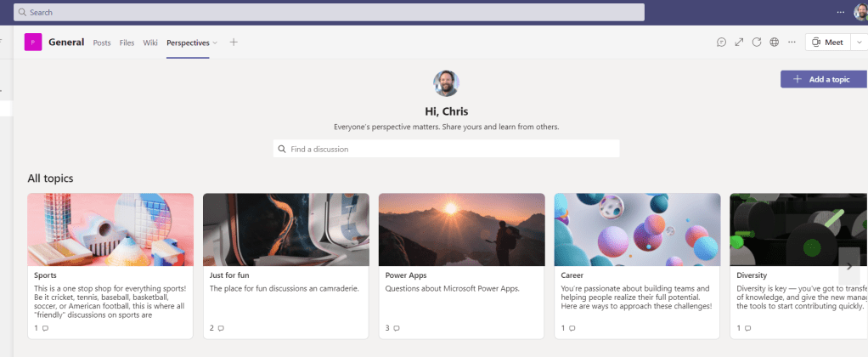
Task: Open settings and more in title bar
Action: [x=841, y=12]
